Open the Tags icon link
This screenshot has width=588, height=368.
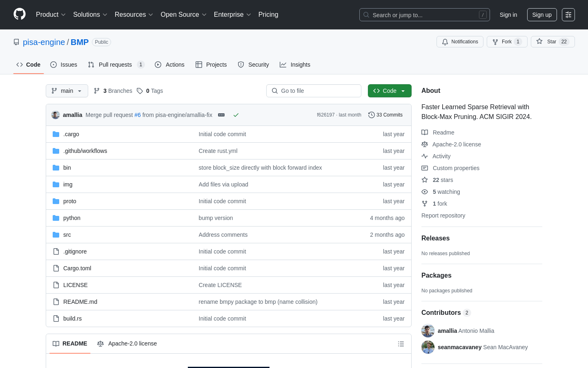click(140, 91)
